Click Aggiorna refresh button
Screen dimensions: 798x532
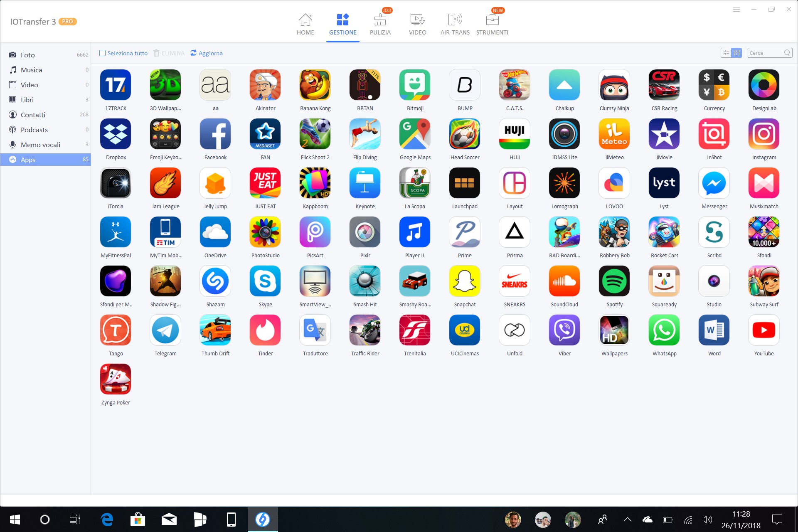207,53
